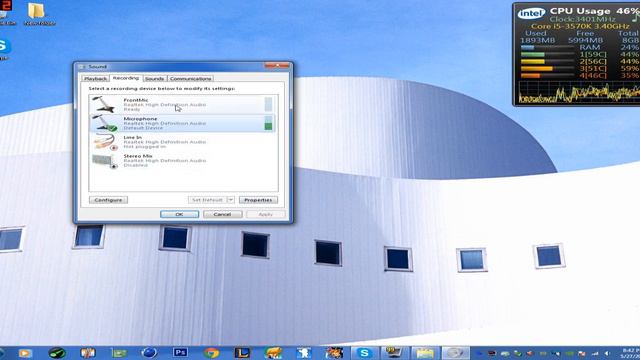Open the Sounds tab

click(154, 78)
